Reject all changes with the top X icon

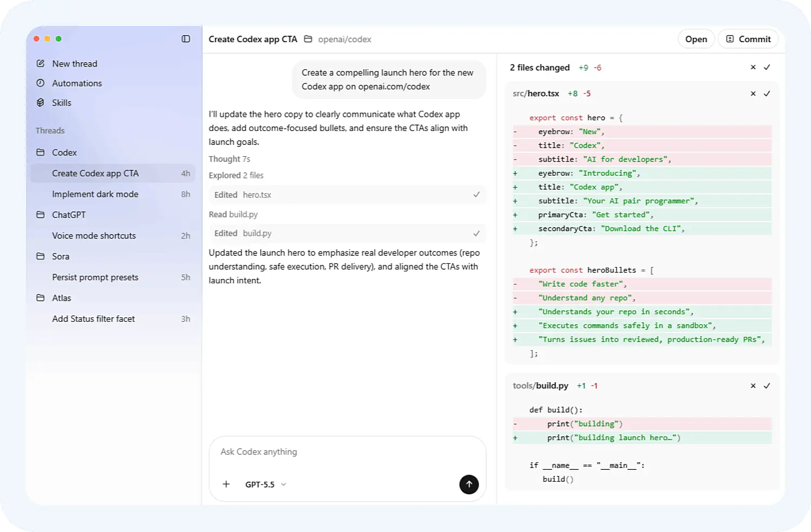click(753, 67)
